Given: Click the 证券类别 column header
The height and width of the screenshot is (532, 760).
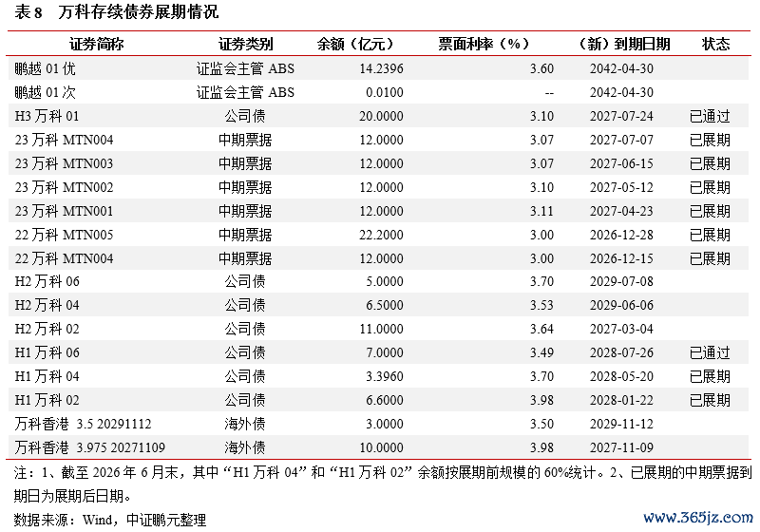Looking at the screenshot, I should coord(245,44).
